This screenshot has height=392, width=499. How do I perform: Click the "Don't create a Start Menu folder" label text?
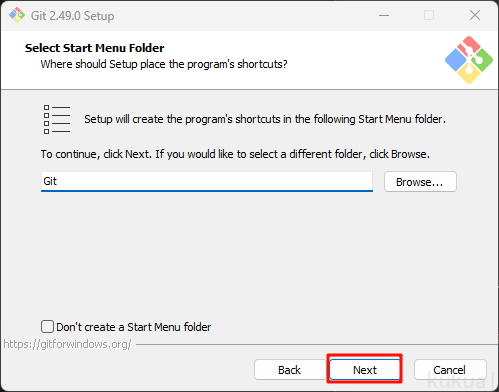(x=134, y=327)
